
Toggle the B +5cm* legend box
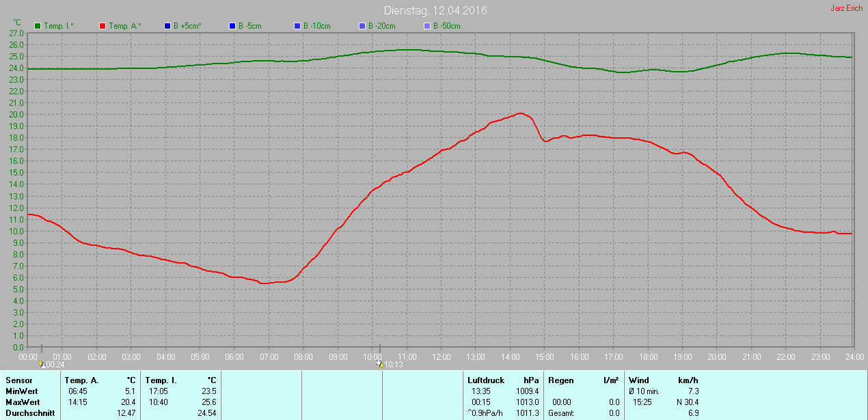coord(167,26)
